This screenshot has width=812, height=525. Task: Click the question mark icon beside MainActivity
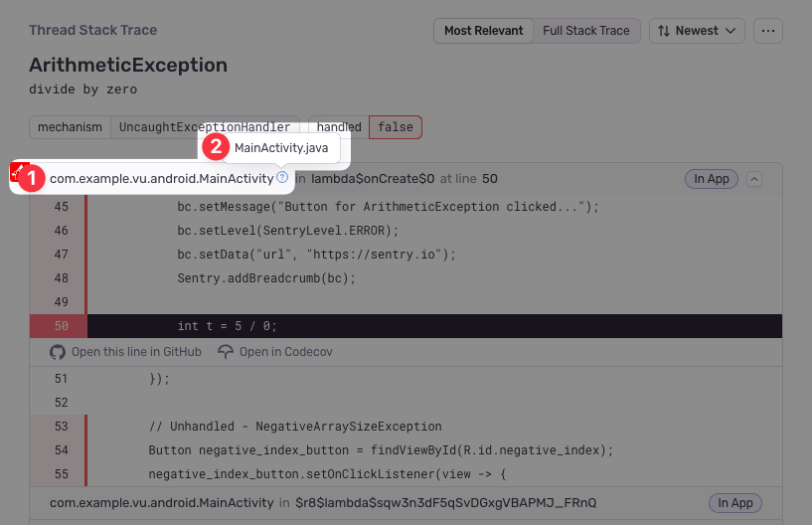(x=282, y=178)
